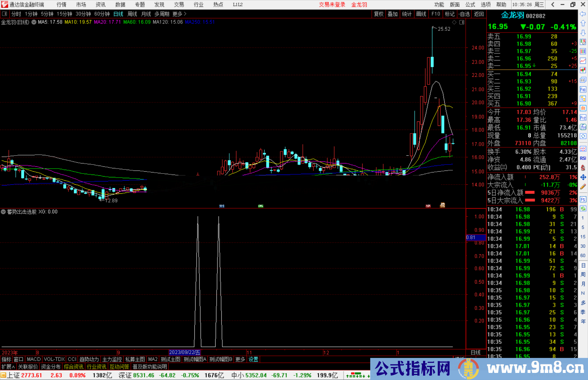Open the 叠加 overlay option
The height and width of the screenshot is (380, 588).
pyautogui.click(x=393, y=14)
